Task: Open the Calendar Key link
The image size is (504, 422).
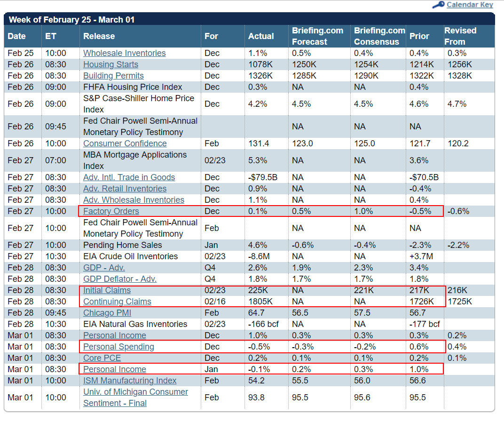Action: click(470, 5)
